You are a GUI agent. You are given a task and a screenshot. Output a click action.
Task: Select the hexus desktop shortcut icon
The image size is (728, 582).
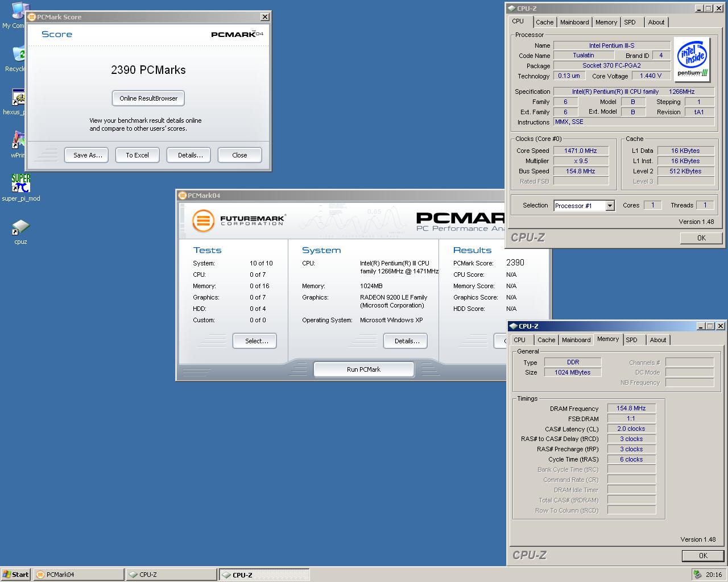tap(20, 97)
